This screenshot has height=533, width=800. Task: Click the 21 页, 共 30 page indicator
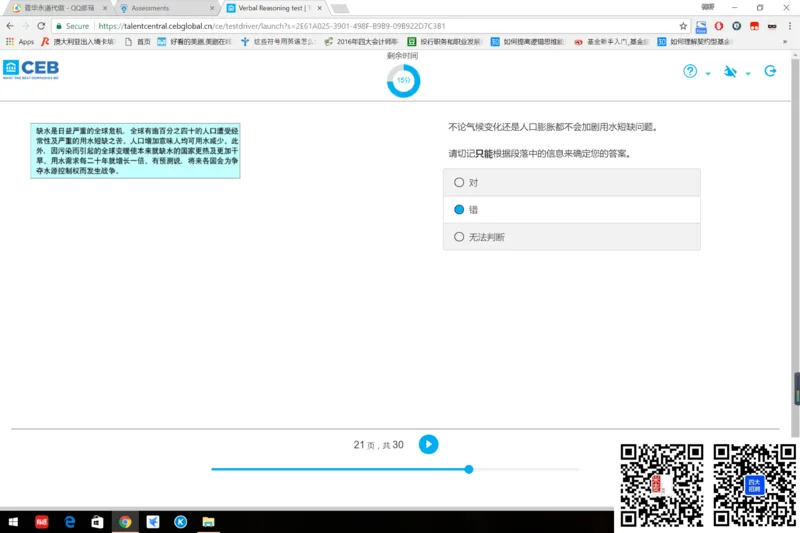click(x=378, y=445)
